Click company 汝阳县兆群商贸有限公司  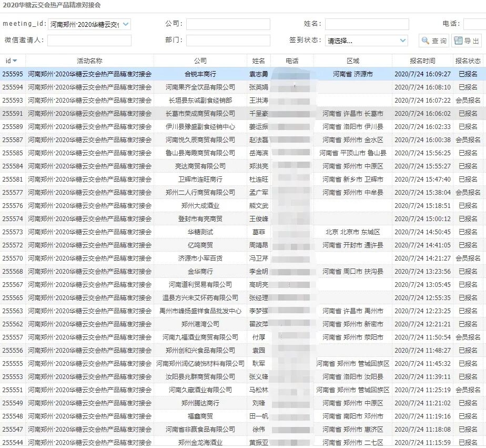click(x=200, y=376)
